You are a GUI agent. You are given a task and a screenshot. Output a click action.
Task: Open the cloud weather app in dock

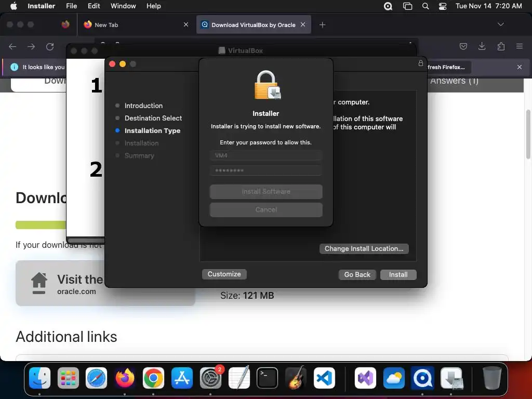(394, 378)
